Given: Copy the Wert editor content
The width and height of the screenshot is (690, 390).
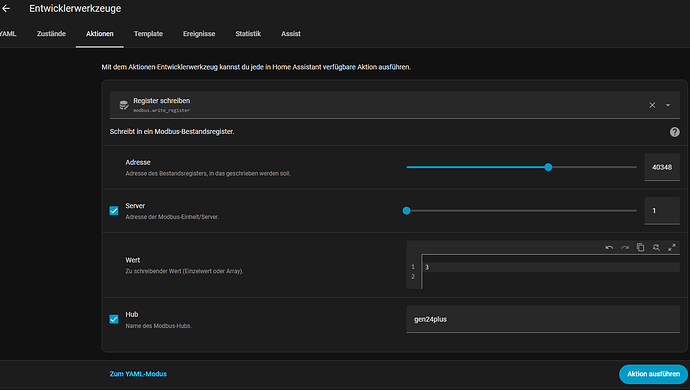Looking at the screenshot, I should (640, 247).
